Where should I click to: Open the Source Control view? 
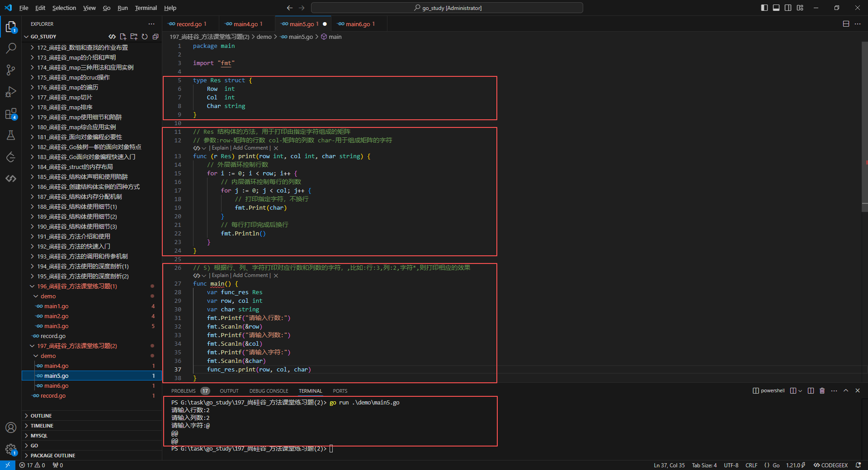point(11,70)
